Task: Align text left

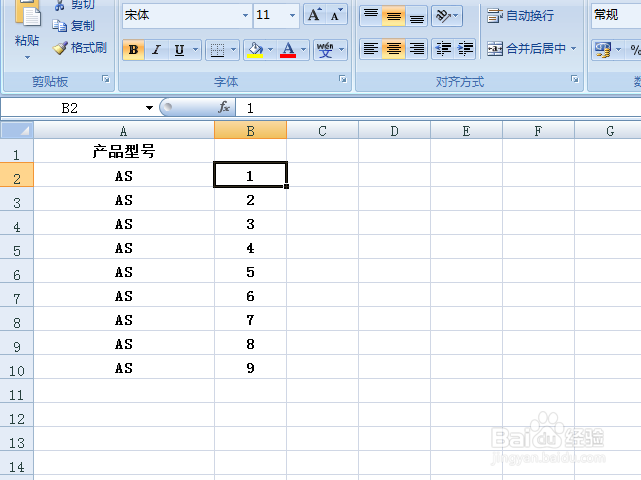Action: pyautogui.click(x=371, y=49)
